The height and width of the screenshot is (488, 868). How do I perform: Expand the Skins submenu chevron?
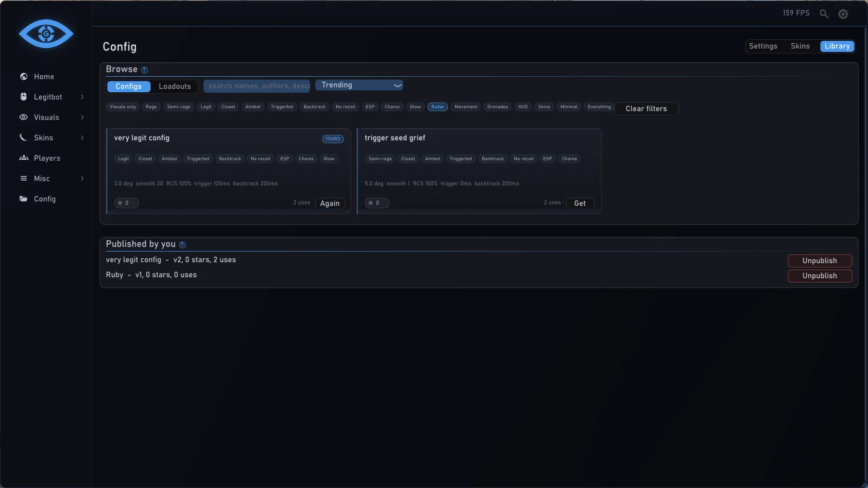click(x=82, y=138)
